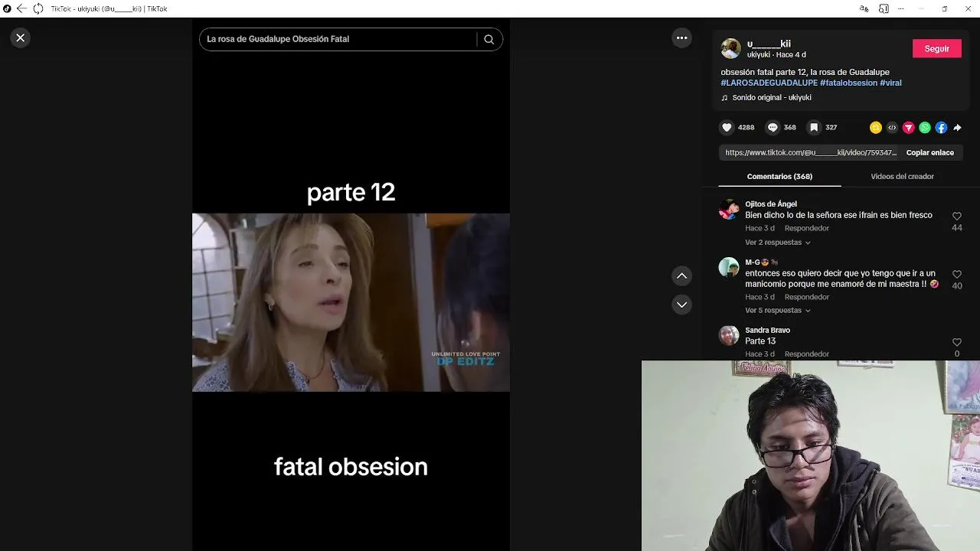The image size is (980, 551).
Task: Like Sandra Bravo's comment
Action: (957, 342)
